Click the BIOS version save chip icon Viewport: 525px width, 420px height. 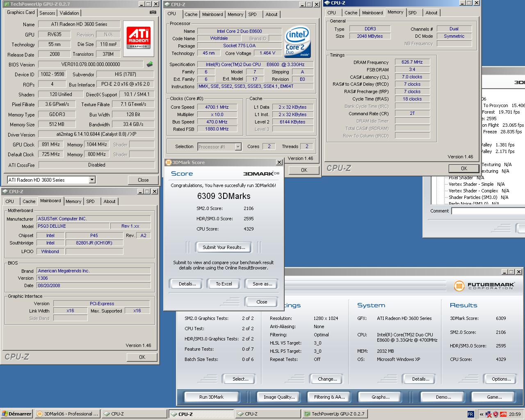tap(150, 64)
